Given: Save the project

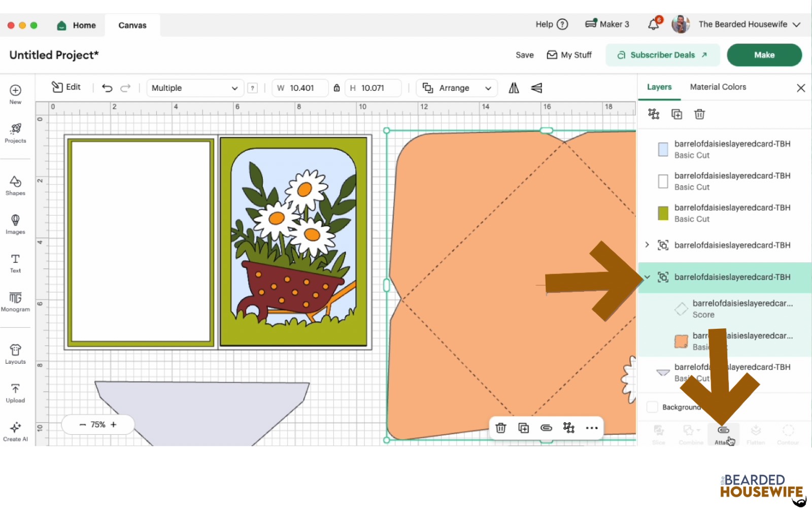Looking at the screenshot, I should pyautogui.click(x=525, y=55).
